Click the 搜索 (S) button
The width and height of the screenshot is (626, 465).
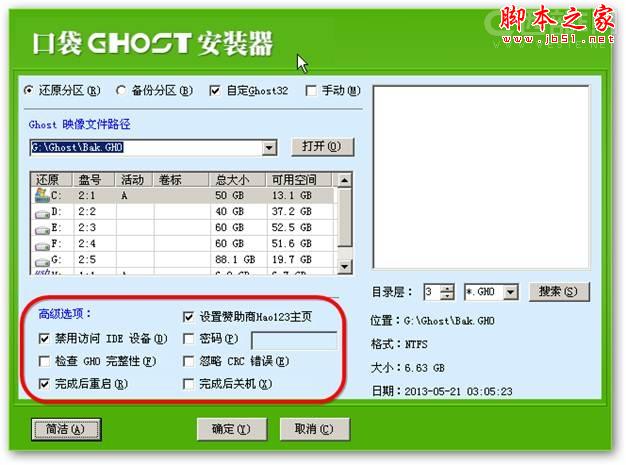click(559, 292)
